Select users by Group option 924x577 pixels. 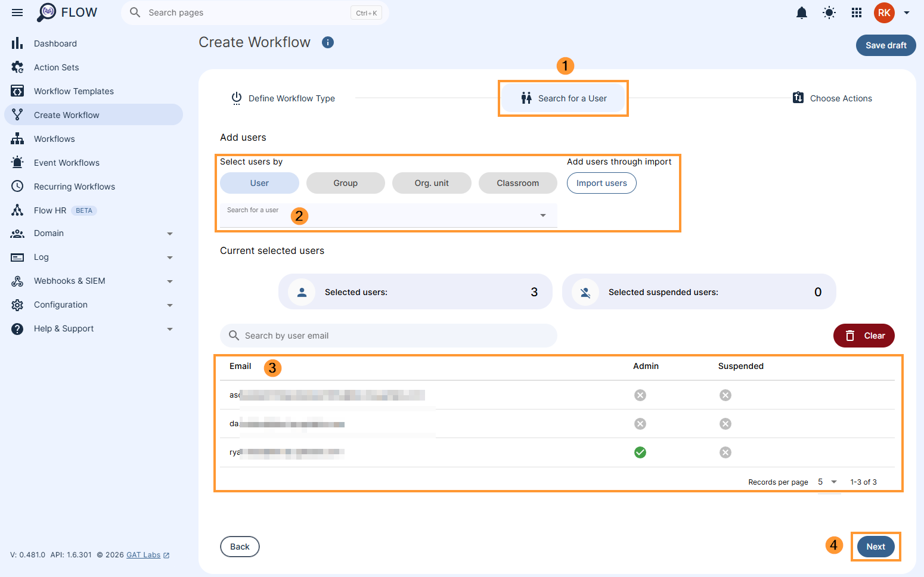tap(346, 183)
